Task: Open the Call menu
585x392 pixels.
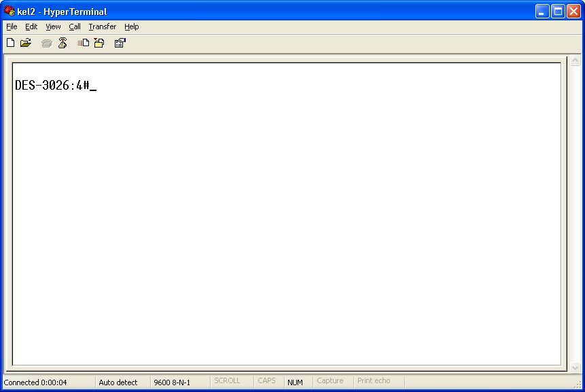Action: click(x=75, y=26)
